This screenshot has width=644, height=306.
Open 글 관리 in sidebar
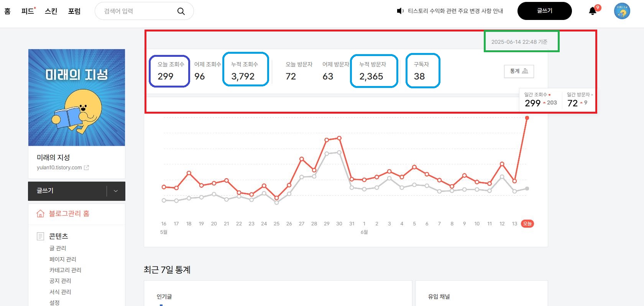(x=58, y=248)
